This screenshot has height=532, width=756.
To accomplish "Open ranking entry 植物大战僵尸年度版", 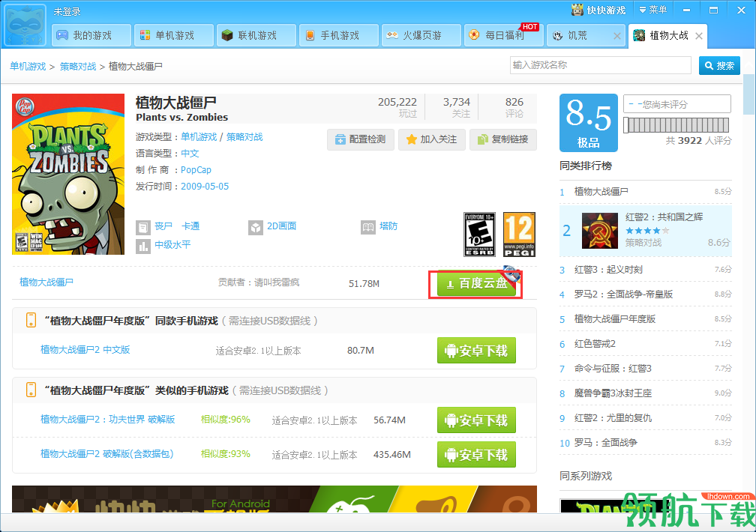I will coord(615,319).
